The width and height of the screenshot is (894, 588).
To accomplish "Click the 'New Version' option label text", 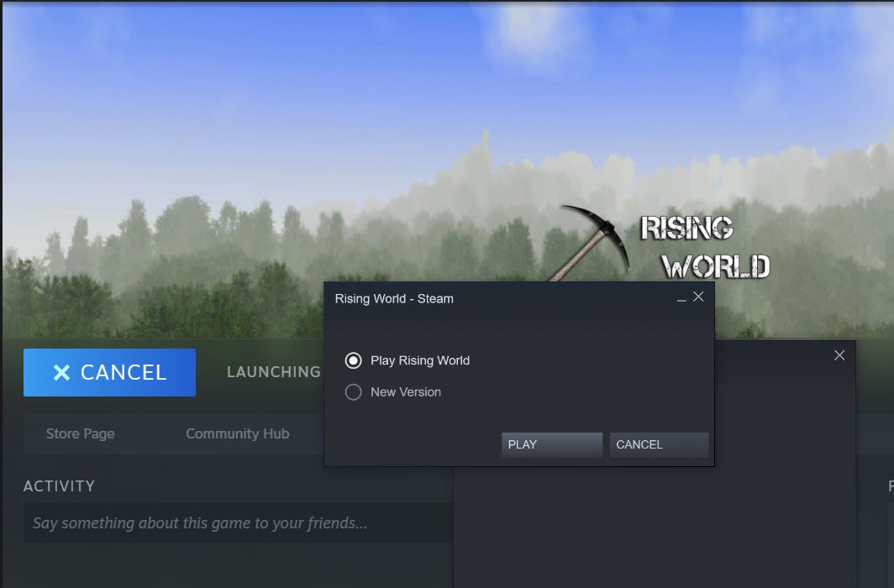I will point(406,392).
